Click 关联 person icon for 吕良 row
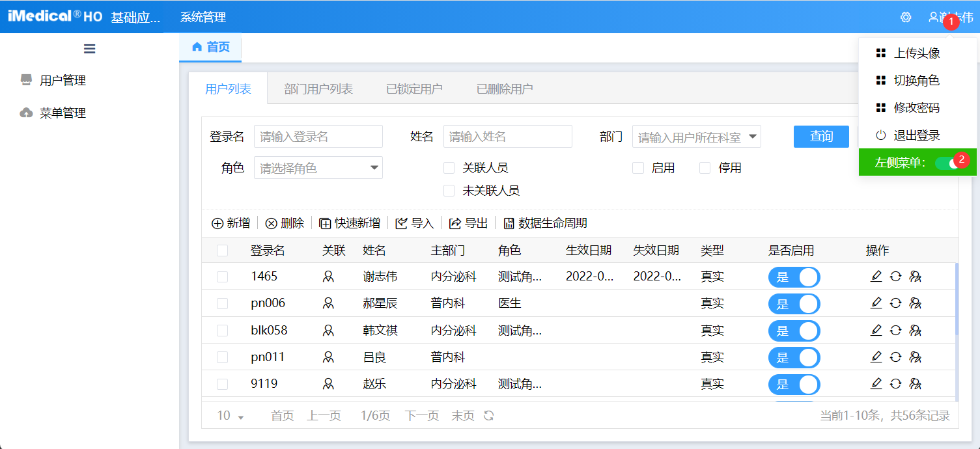Screen dimensions: 980x449 click(328, 357)
